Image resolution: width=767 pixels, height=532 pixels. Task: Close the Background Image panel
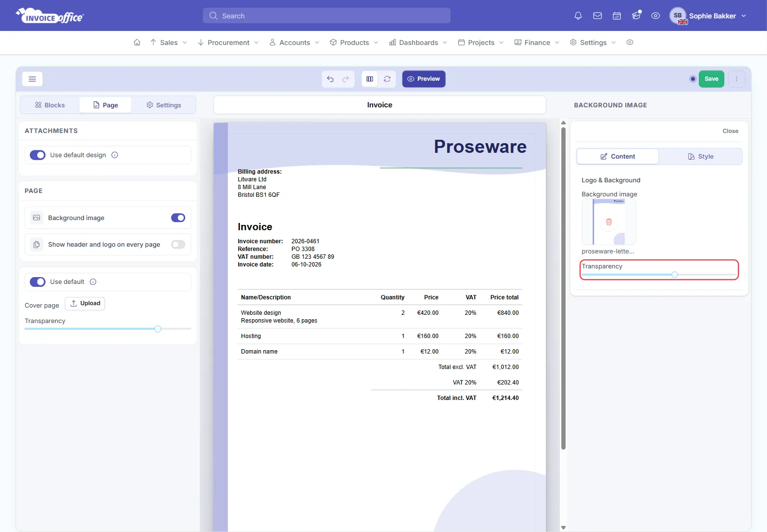730,131
